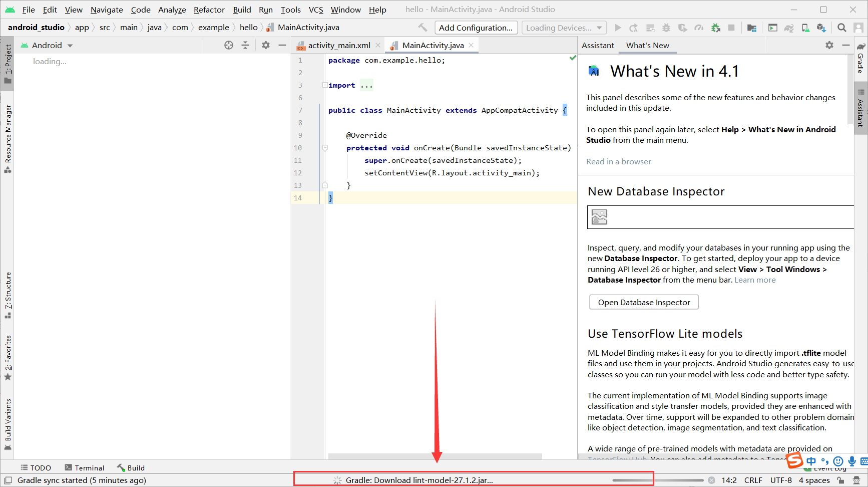Toggle the Build Variants tool window
This screenshot has width=868, height=487.
(x=8, y=425)
